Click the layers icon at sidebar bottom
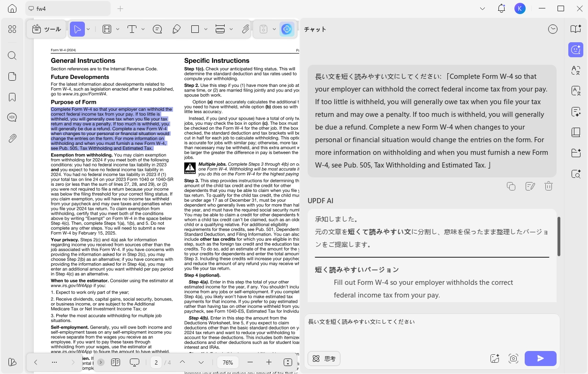Screen dimensions: 588x374 pyautogui.click(x=12, y=362)
